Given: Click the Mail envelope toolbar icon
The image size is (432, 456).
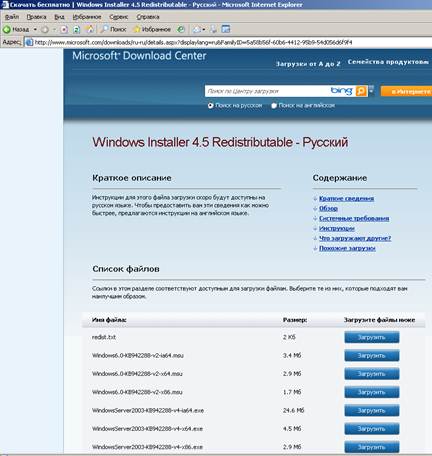Looking at the screenshot, I should [197, 30].
